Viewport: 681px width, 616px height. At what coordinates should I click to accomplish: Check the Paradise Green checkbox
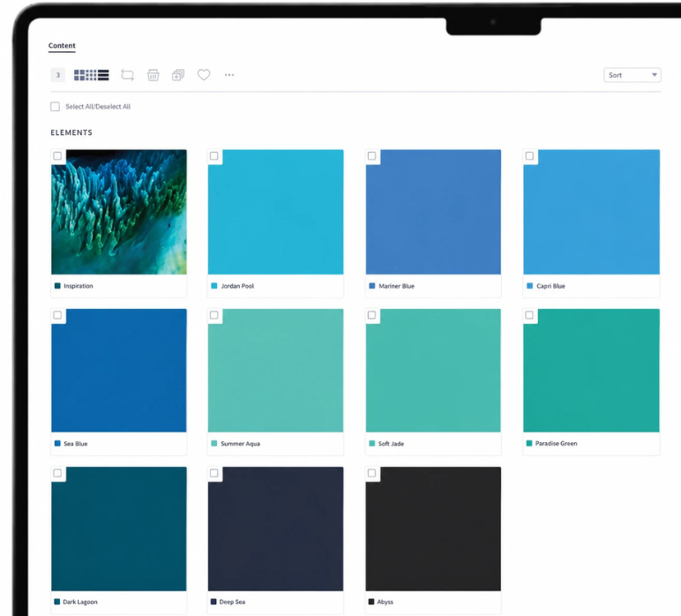tap(529, 315)
